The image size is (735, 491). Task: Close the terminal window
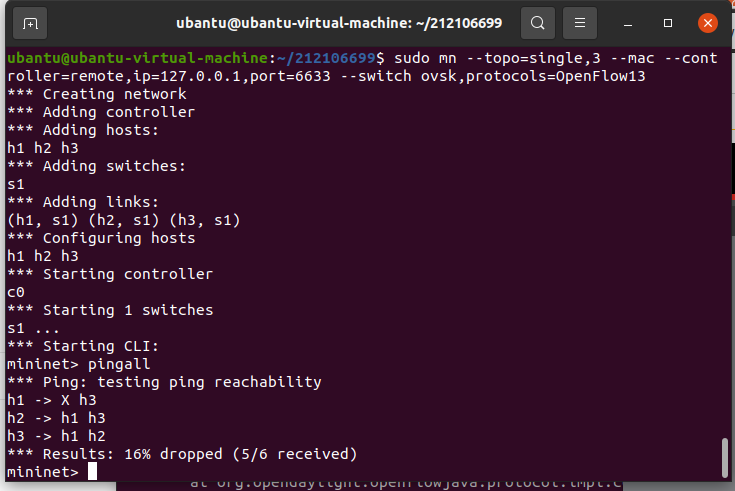(x=708, y=23)
